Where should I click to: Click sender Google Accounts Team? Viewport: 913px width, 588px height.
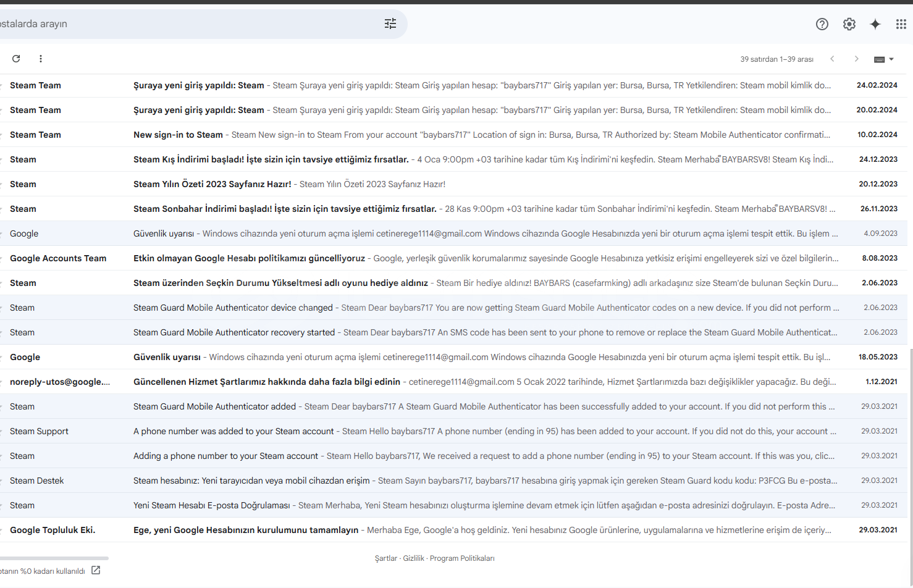58,258
